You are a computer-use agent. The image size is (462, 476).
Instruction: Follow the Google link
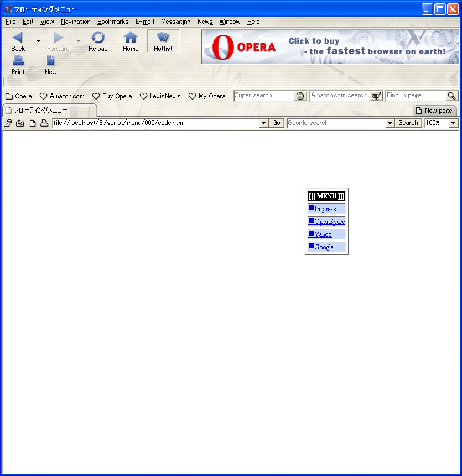(x=324, y=247)
